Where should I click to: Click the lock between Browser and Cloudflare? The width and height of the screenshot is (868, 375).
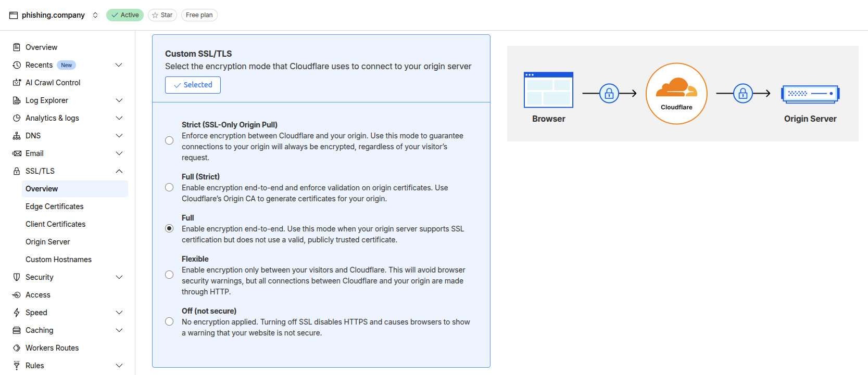coord(609,94)
